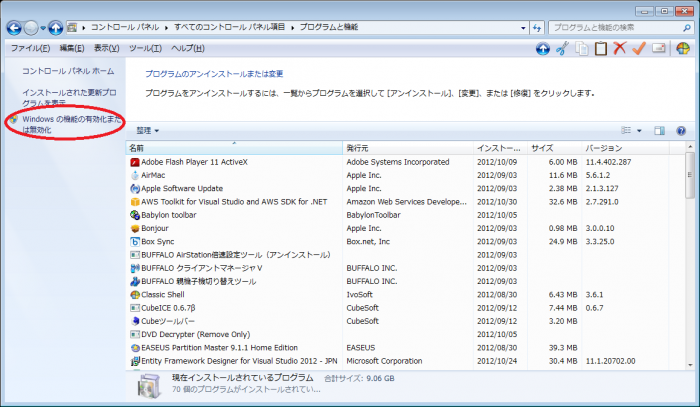
Task: Click the scrollbar down arrow
Action: click(x=690, y=365)
